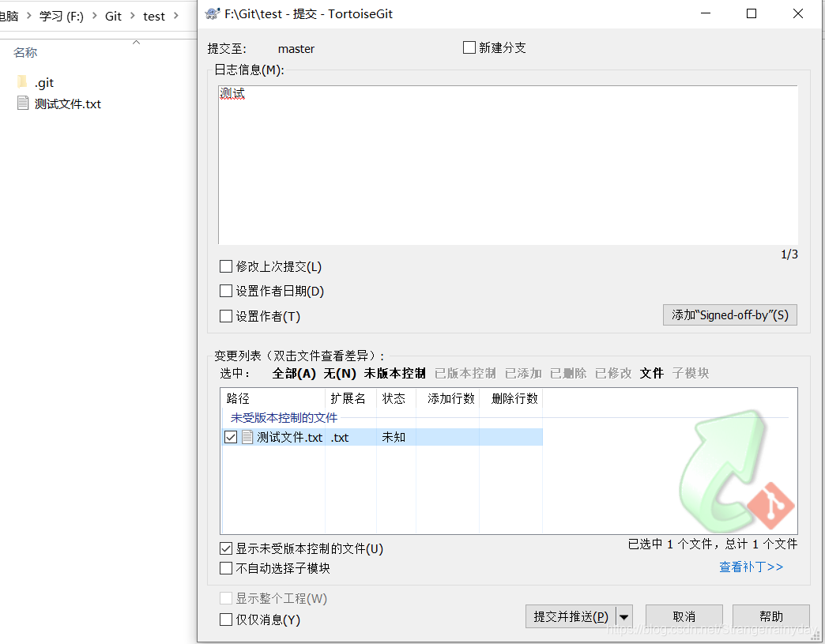The width and height of the screenshot is (825, 644).
Task: Select the 测试文件.txt file icon in explorer
Action: (x=23, y=104)
